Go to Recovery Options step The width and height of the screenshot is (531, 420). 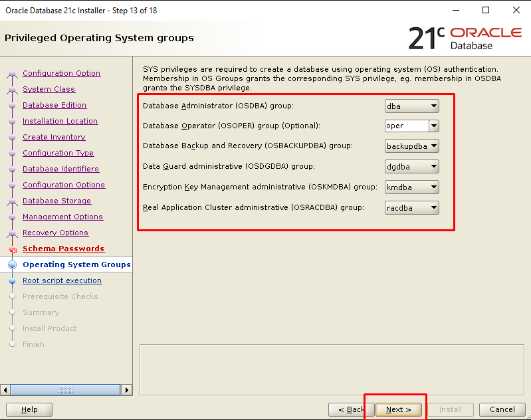(x=55, y=233)
